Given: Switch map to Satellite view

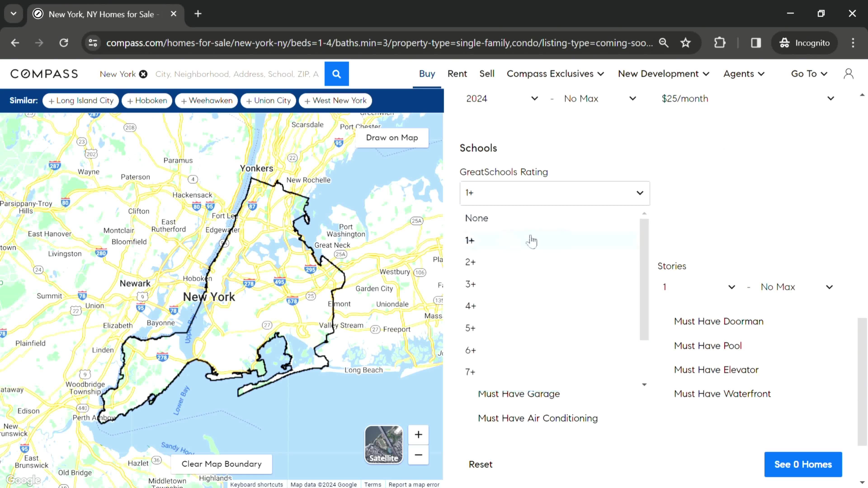Looking at the screenshot, I should point(383,445).
